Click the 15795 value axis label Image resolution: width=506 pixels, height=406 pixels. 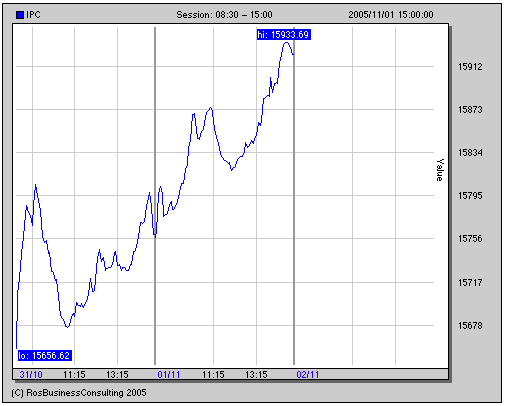[x=470, y=196]
